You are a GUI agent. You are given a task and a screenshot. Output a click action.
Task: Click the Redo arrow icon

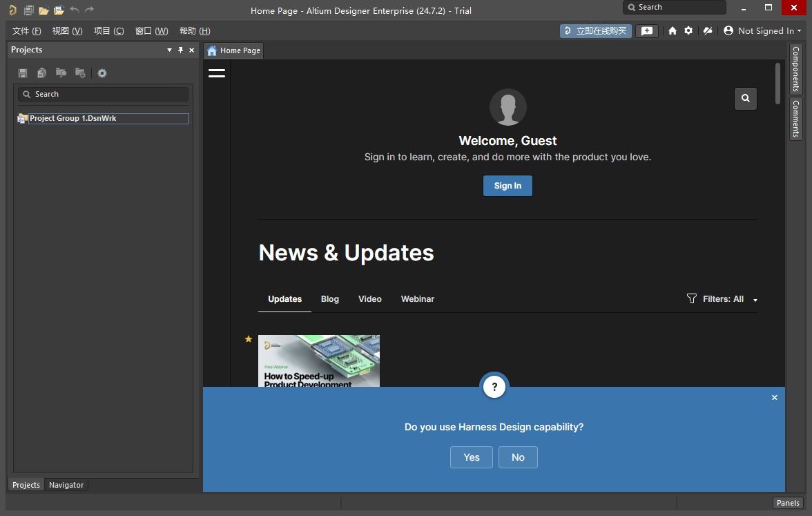pos(89,10)
